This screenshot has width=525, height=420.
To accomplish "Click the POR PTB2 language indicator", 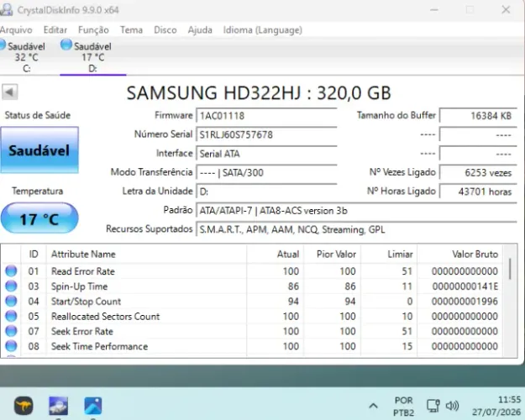I will point(403,407).
